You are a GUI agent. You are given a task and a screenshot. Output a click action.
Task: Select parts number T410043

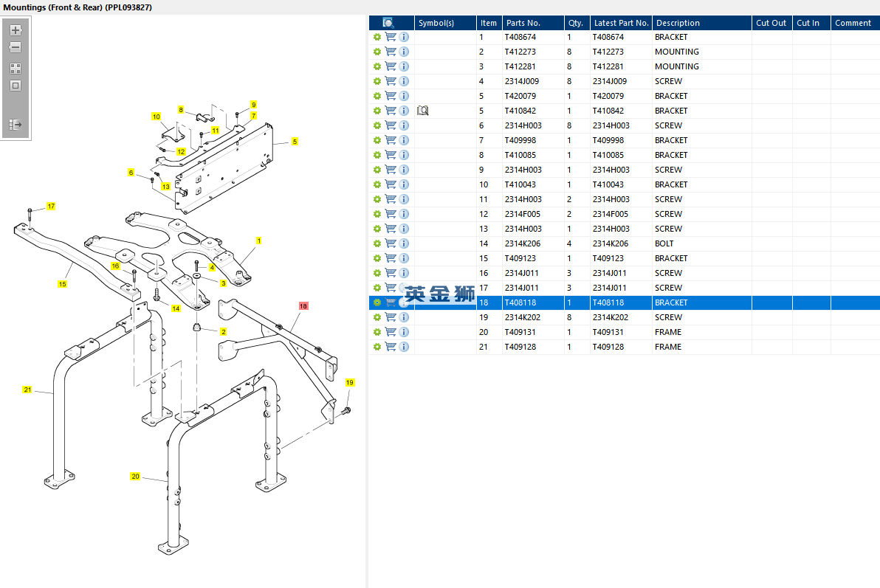pyautogui.click(x=520, y=184)
